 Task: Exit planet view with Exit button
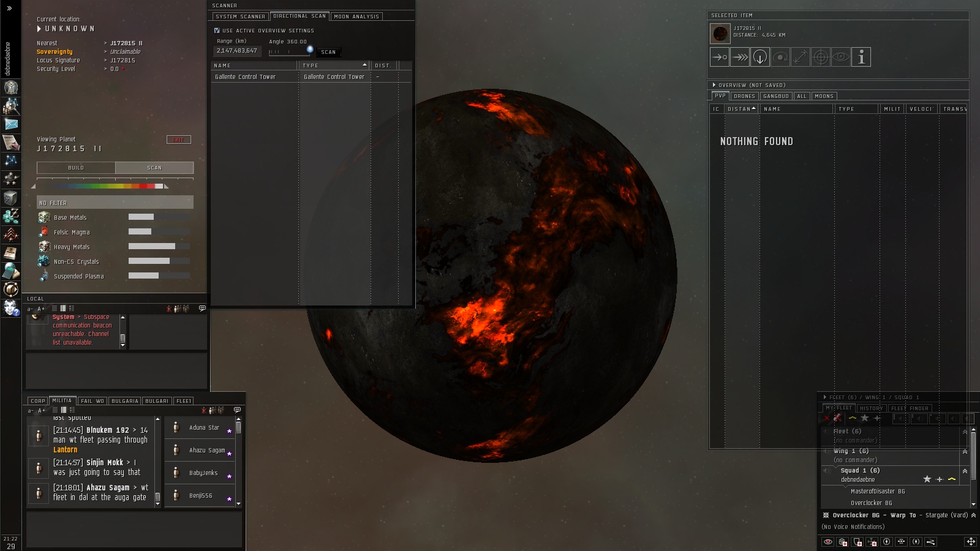point(178,140)
